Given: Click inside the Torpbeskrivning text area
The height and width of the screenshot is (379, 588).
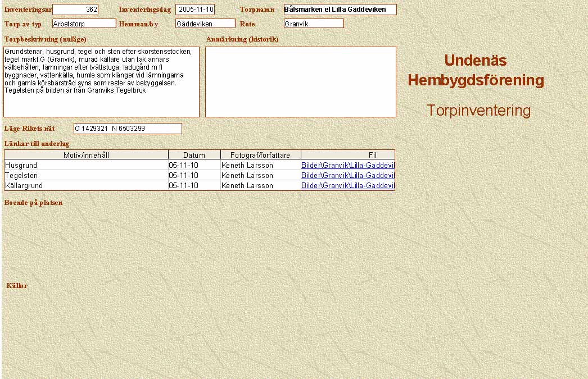Looking at the screenshot, I should pyautogui.click(x=101, y=81).
